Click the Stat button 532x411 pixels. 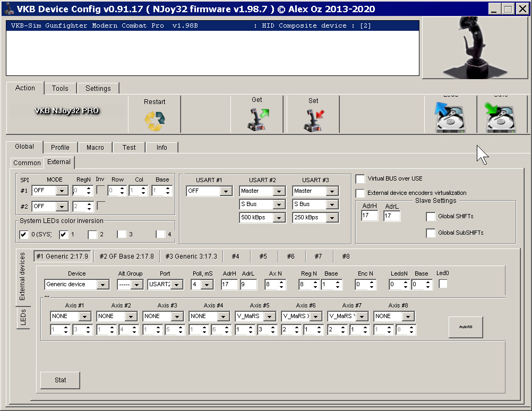60,380
